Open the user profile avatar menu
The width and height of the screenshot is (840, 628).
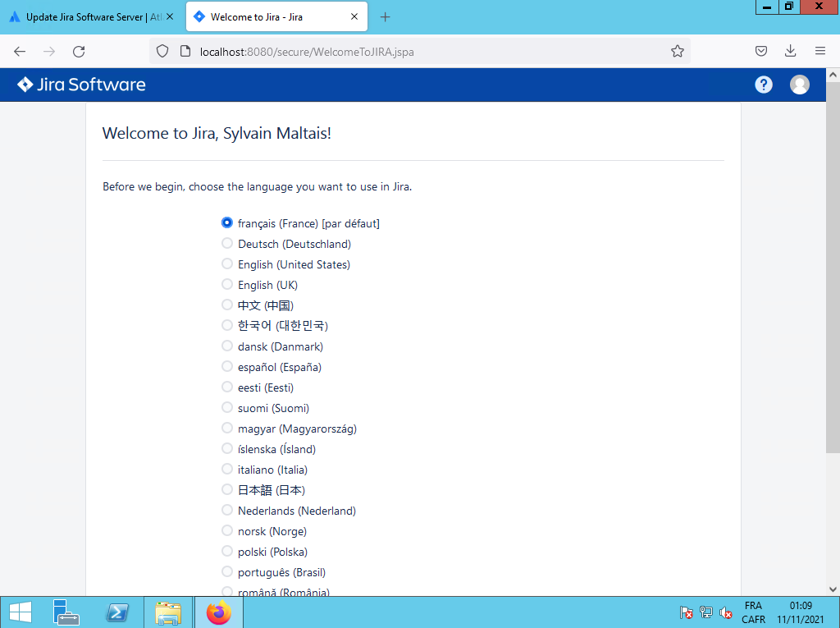[x=799, y=85]
